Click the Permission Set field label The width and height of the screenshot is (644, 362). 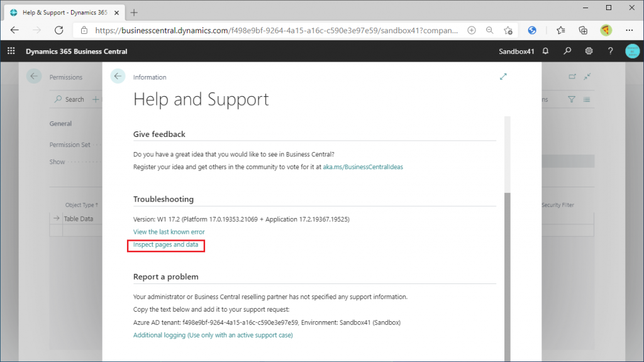(70, 145)
